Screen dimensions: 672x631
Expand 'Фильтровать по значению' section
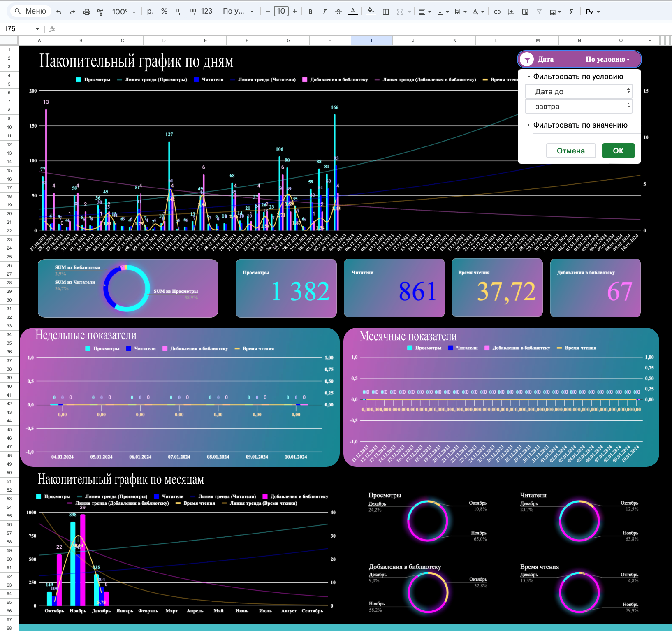(x=580, y=125)
